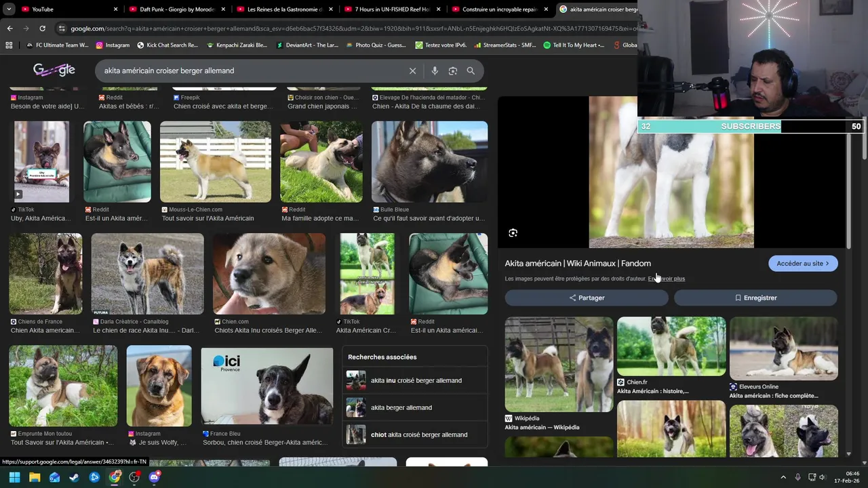868x488 pixels.
Task: Close the YouTube tab
Action: 115,9
